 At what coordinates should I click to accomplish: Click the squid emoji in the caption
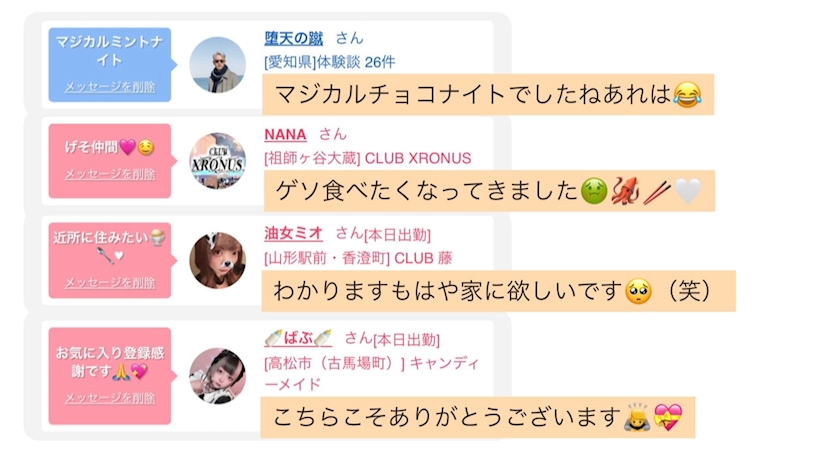[x=625, y=191]
